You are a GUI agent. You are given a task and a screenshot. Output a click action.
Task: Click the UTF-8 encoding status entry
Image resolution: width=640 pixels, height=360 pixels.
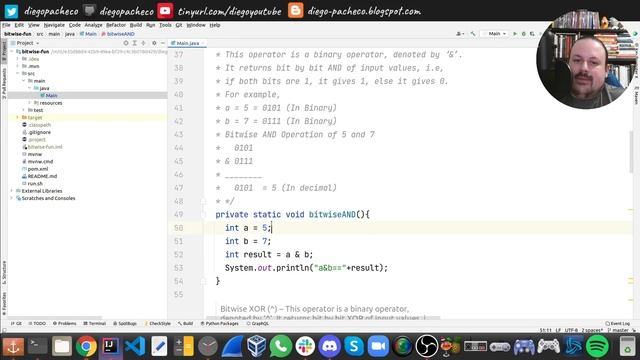pyautogui.click(x=571, y=330)
